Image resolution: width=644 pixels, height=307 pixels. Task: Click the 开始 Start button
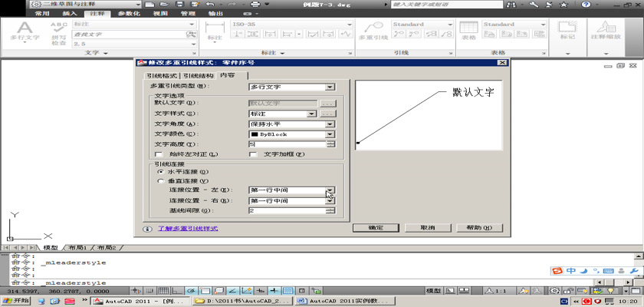(15, 301)
